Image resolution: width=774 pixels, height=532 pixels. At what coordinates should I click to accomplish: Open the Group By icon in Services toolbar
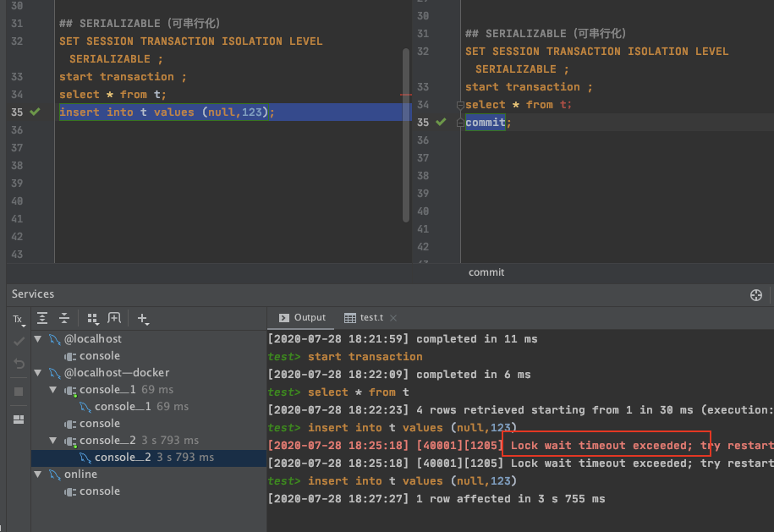coord(93,319)
